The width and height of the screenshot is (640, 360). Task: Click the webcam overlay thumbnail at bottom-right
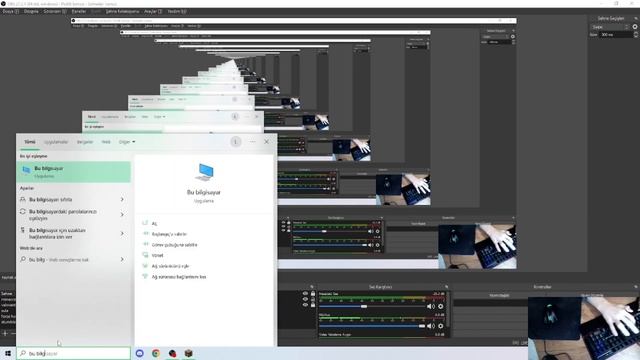pyautogui.click(x=584, y=328)
